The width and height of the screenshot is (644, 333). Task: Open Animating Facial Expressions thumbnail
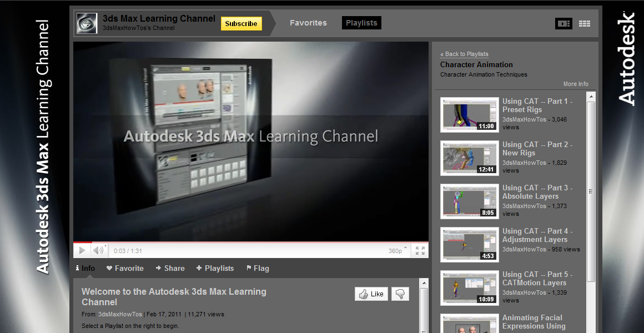[x=470, y=324]
